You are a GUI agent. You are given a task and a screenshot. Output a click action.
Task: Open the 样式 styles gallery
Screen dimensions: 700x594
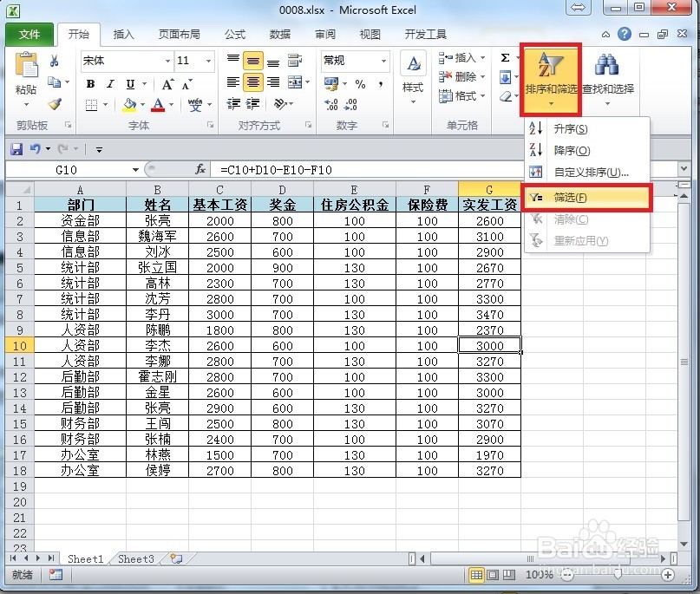[413, 79]
